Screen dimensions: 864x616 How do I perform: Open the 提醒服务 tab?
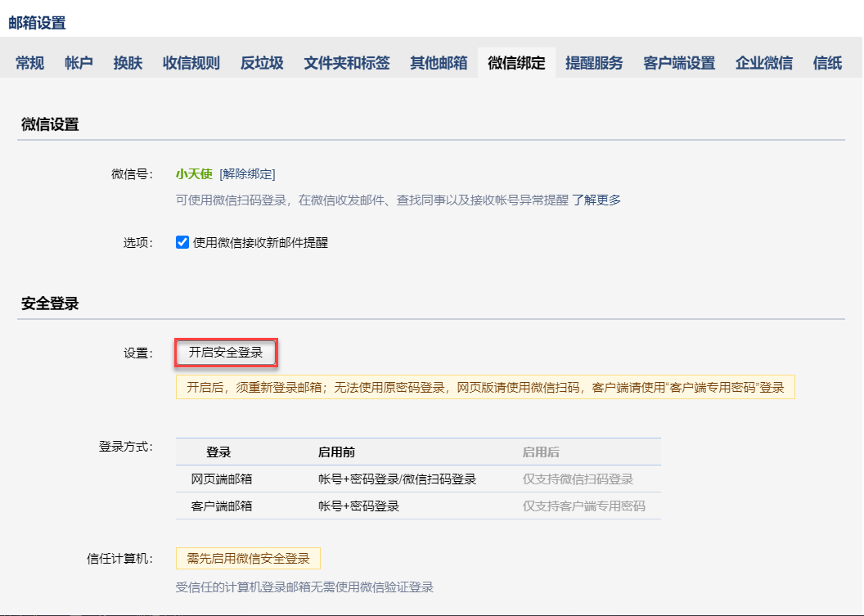click(x=594, y=63)
